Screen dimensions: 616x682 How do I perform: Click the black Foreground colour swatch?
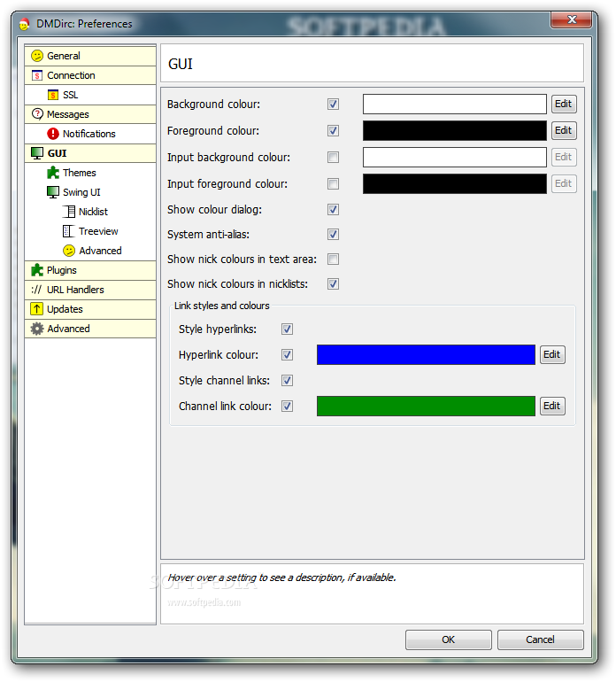click(455, 131)
